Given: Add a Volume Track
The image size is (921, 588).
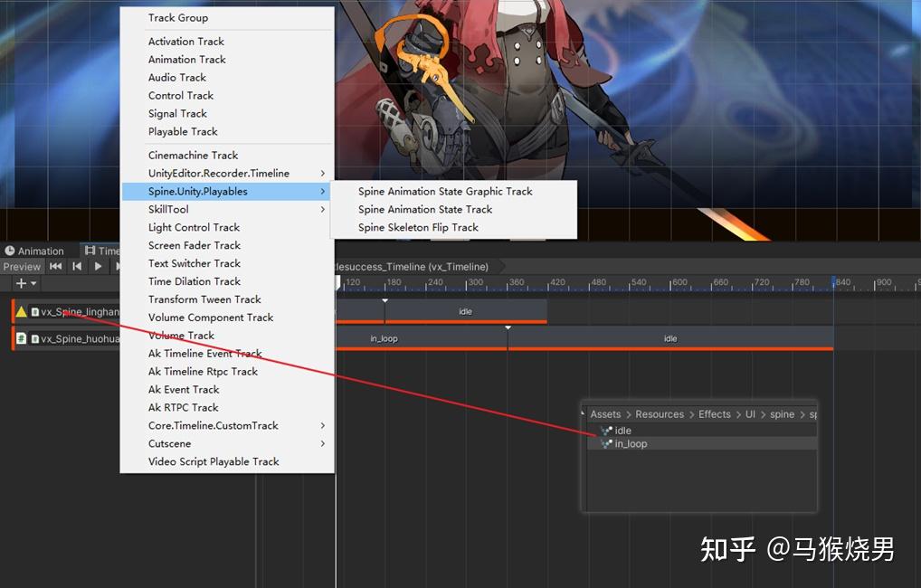Looking at the screenshot, I should click(x=227, y=336).
